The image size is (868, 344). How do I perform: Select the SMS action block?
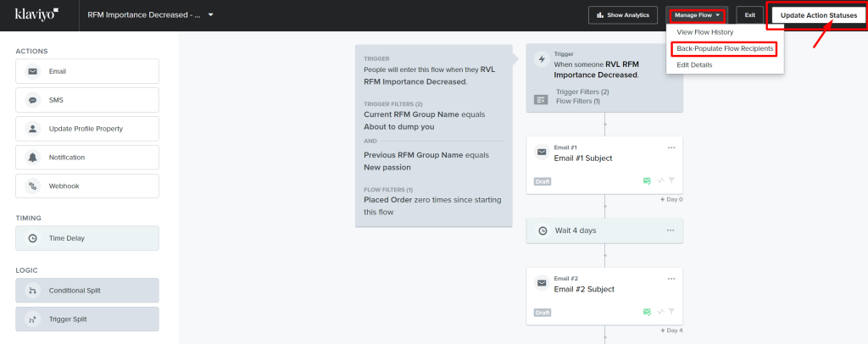pos(86,100)
